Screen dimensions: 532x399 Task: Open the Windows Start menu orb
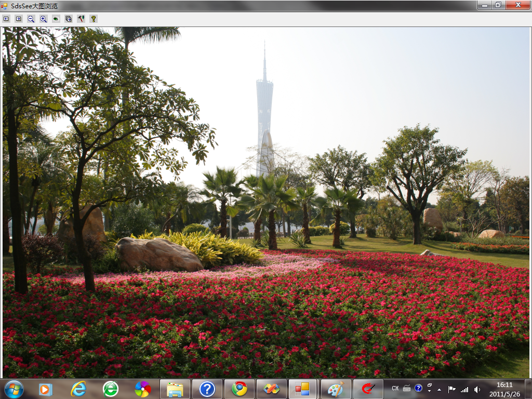pos(14,389)
